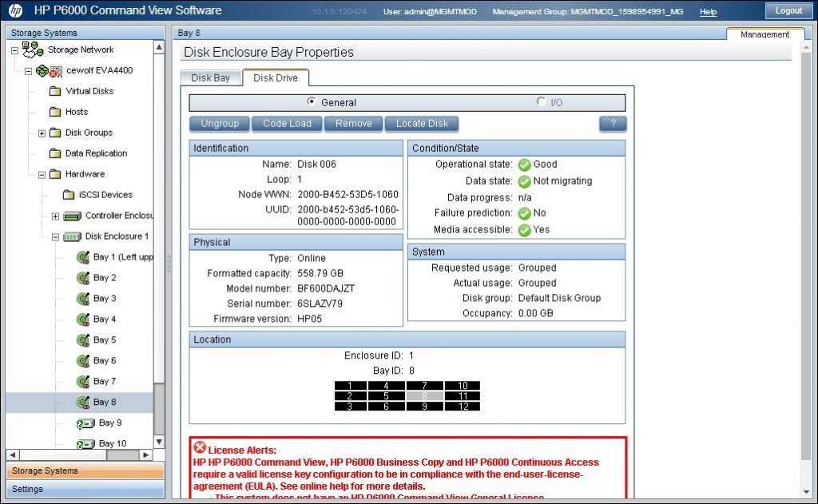This screenshot has height=504, width=818.
Task: Click the red License Alerts error icon
Action: [200, 447]
